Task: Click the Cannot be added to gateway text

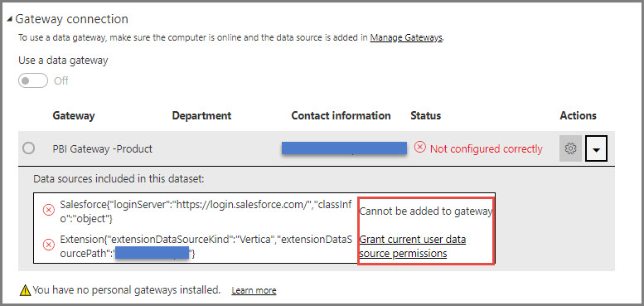Action: click(426, 211)
